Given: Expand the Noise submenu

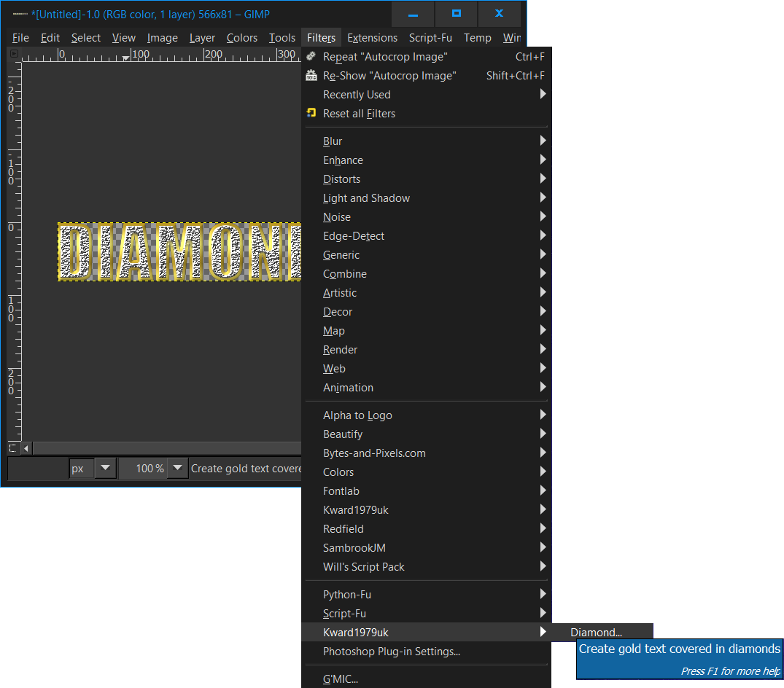Looking at the screenshot, I should 426,217.
